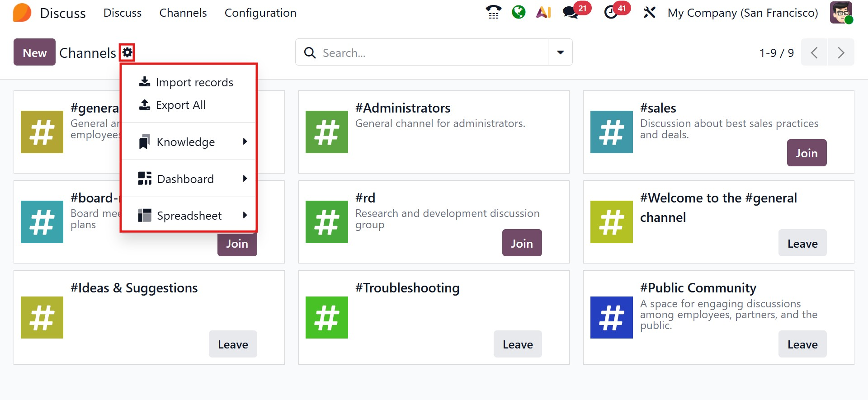Open the activities clock icon

coord(611,12)
